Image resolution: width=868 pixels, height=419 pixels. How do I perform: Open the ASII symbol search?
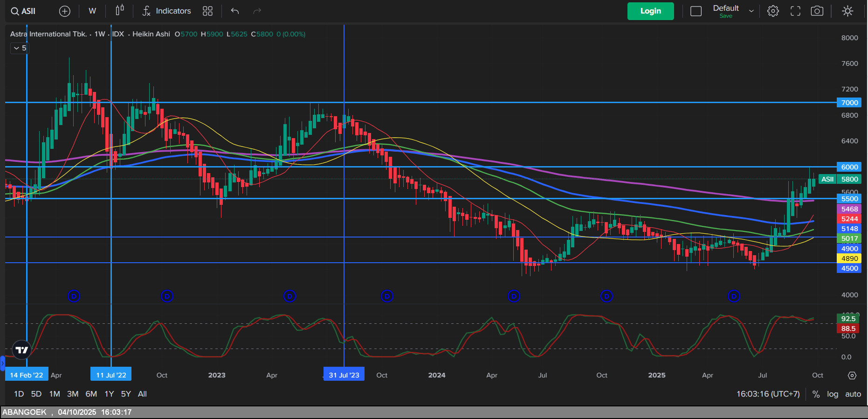pos(23,11)
